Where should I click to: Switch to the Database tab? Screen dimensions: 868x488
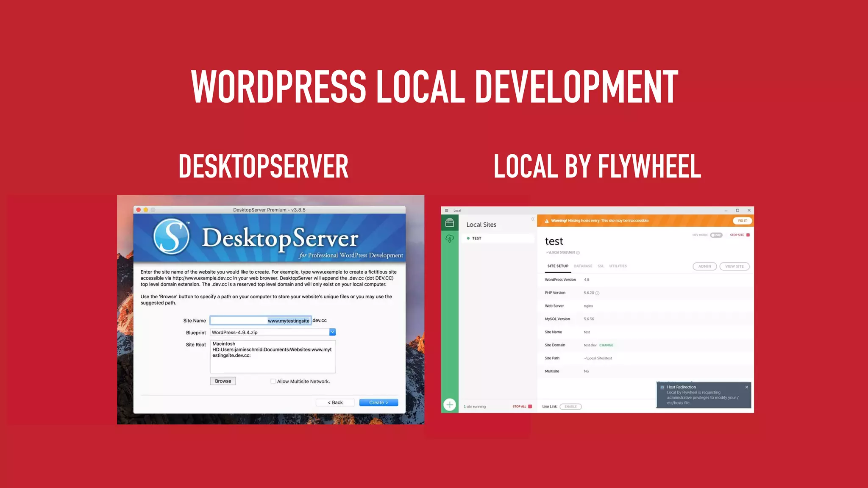tap(583, 266)
